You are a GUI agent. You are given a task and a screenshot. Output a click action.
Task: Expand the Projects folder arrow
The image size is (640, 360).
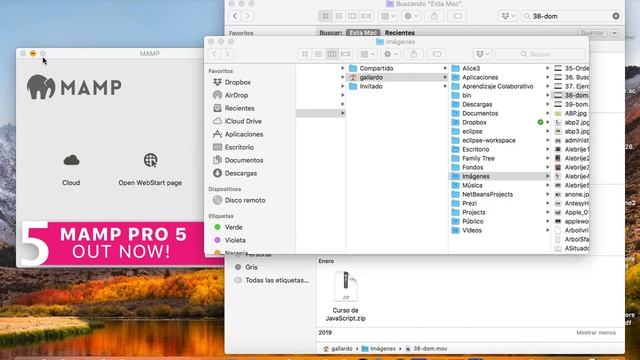click(x=547, y=212)
